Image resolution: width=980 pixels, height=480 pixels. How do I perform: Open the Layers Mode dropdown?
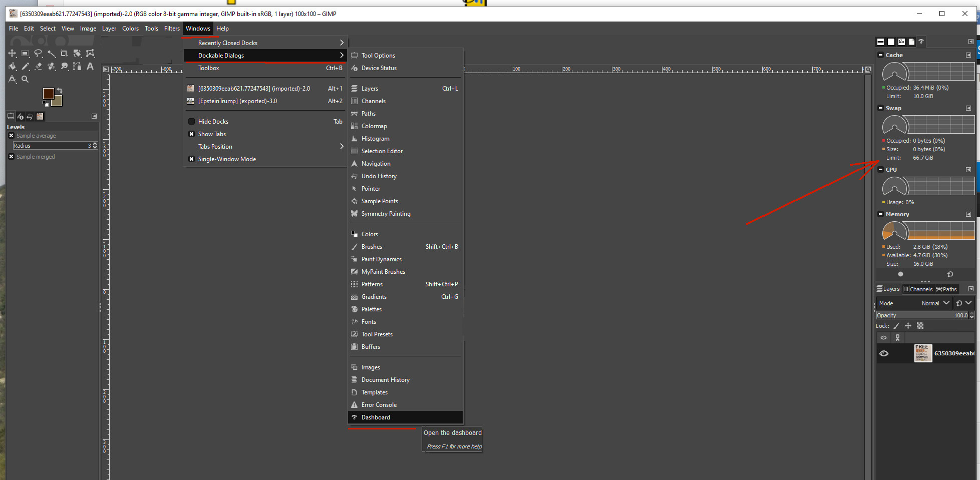(x=914, y=303)
